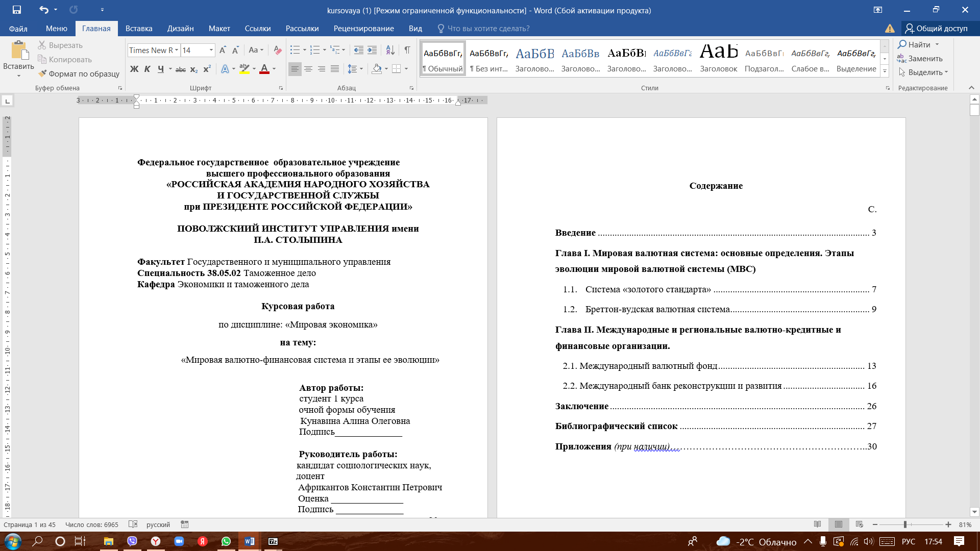Click the Increase Indent icon

tap(372, 50)
